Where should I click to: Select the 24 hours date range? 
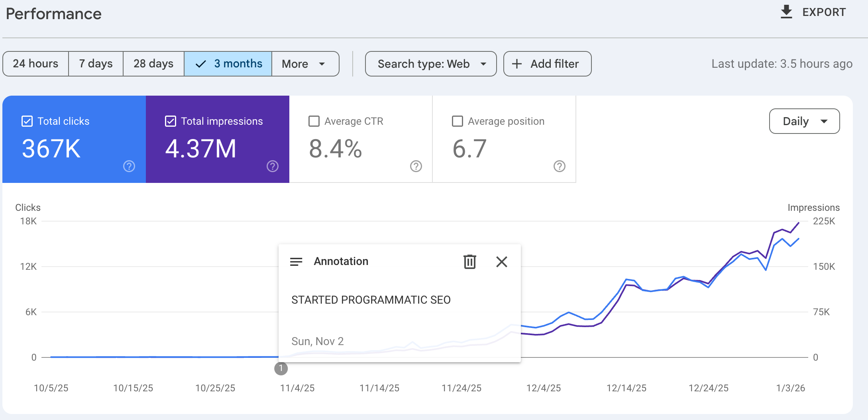35,64
